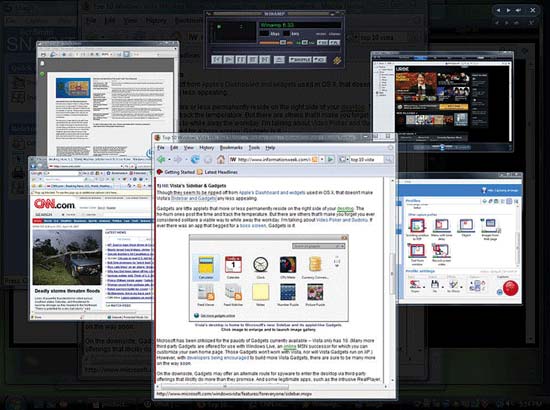Open Edit menu in Firefox window
Image resolution: width=550 pixels, height=410 pixels.
pyautogui.click(x=174, y=148)
